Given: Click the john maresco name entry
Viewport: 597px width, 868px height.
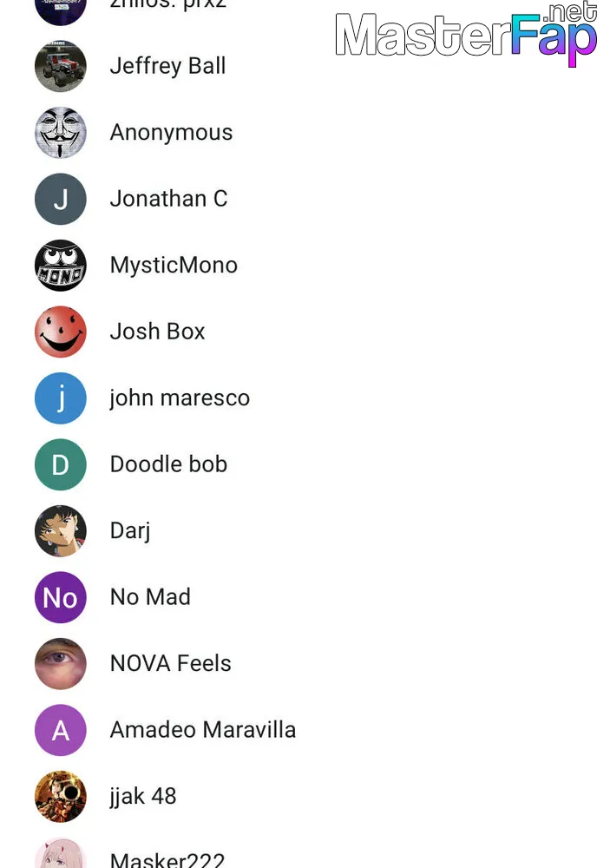Looking at the screenshot, I should 180,398.
